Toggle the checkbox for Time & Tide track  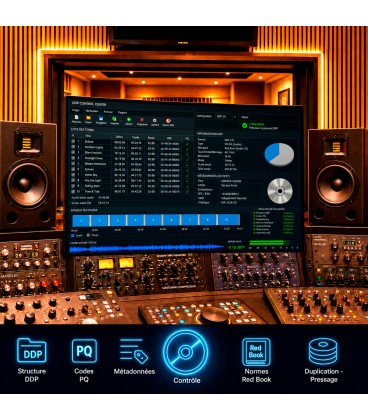coord(73,192)
